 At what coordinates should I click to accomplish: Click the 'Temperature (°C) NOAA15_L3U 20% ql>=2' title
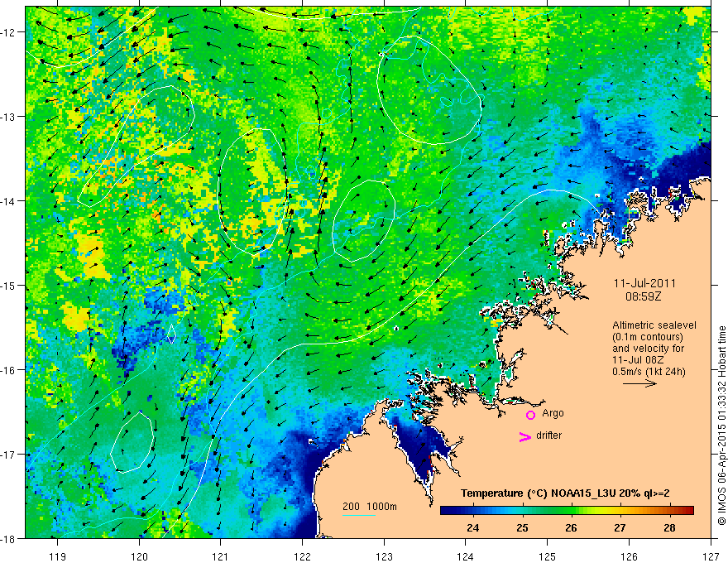pos(565,493)
